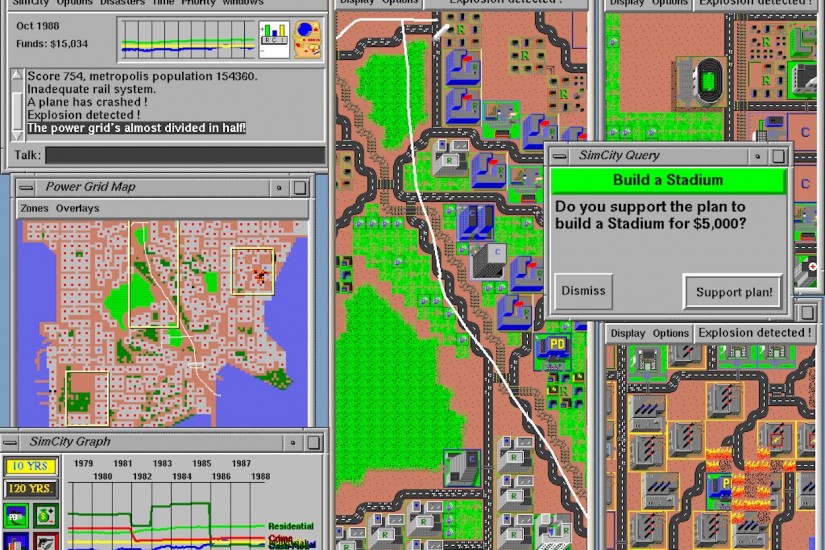Click the explosion marker on the Power Grid Map

click(x=260, y=275)
